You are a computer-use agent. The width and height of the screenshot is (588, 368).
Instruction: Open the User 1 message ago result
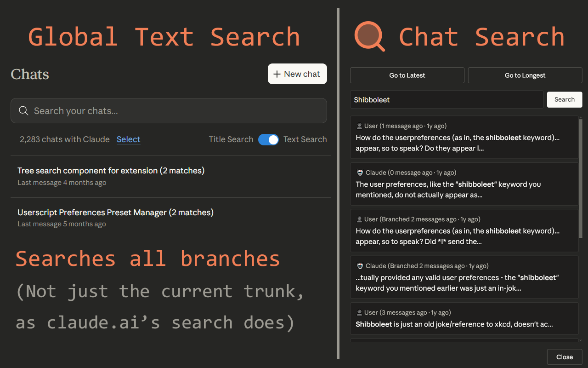(464, 137)
